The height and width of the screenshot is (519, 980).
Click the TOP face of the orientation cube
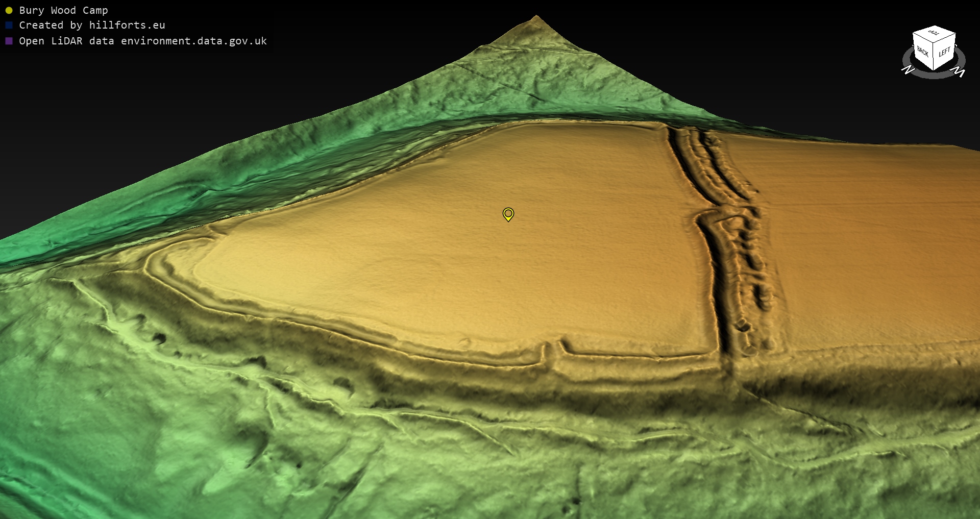pos(934,34)
